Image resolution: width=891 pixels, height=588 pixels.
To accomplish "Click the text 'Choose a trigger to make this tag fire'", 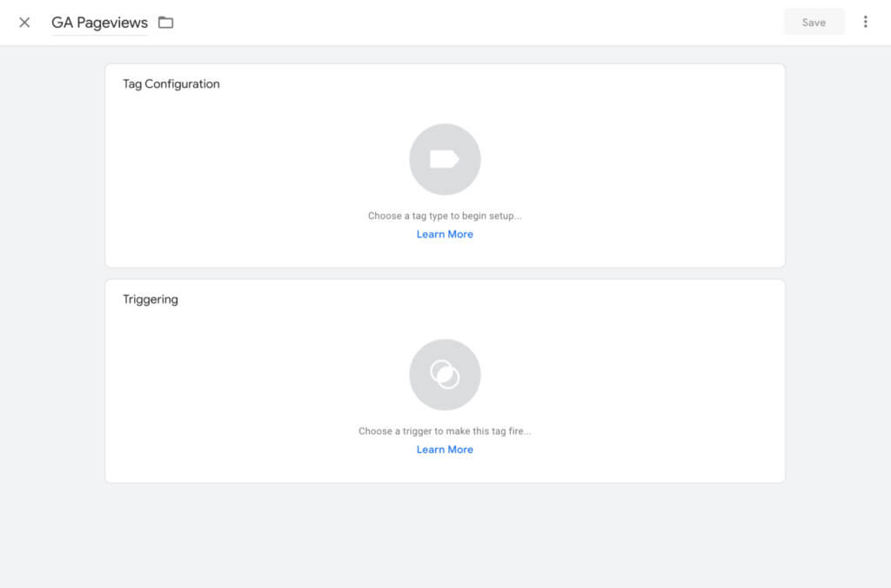I will [x=445, y=430].
